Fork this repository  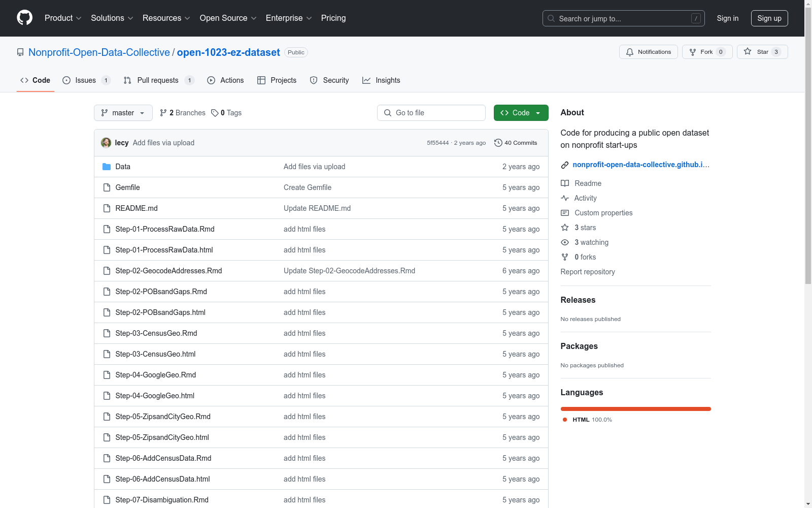point(707,52)
